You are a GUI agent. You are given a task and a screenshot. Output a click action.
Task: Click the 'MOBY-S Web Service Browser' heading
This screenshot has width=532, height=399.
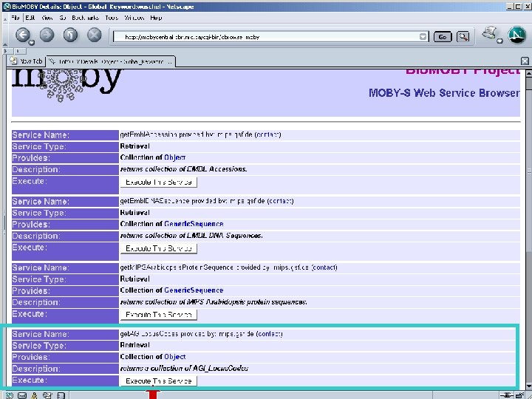coord(444,93)
